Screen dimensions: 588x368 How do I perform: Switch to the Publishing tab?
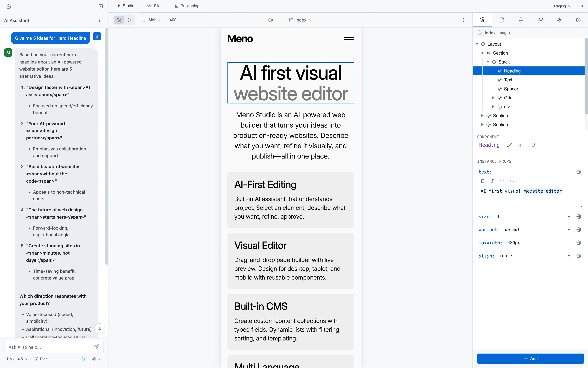pyautogui.click(x=187, y=6)
